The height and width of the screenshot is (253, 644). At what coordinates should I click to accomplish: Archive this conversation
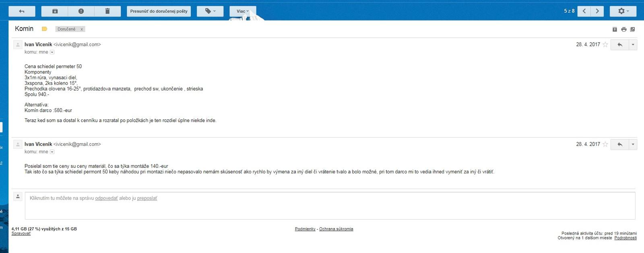pyautogui.click(x=55, y=11)
